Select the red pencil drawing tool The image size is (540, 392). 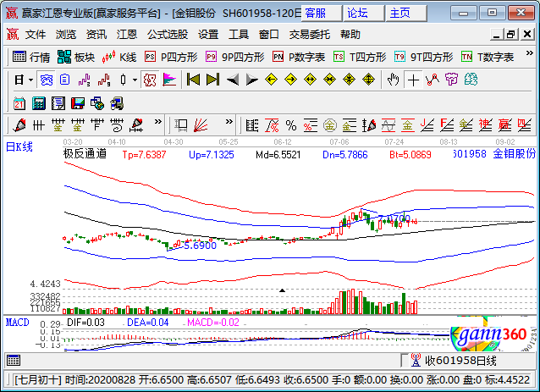19,125
